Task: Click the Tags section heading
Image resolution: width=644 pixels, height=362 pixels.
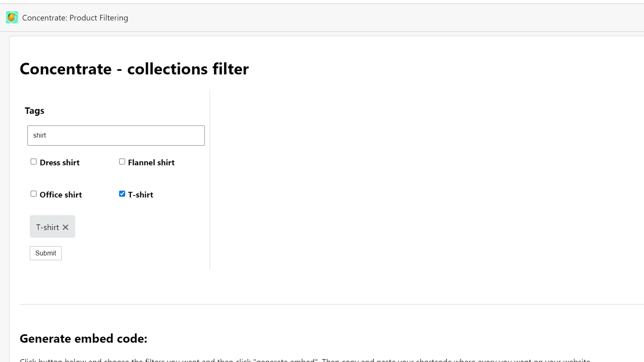Action: [35, 111]
